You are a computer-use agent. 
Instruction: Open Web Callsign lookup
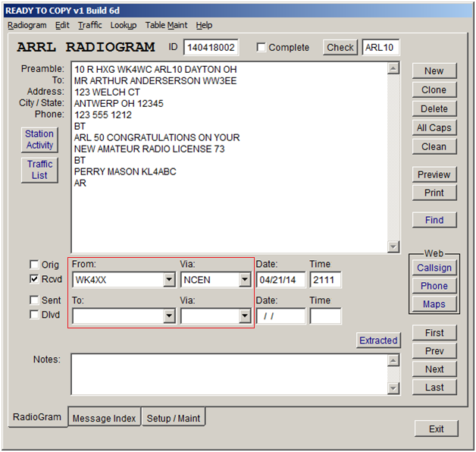434,268
